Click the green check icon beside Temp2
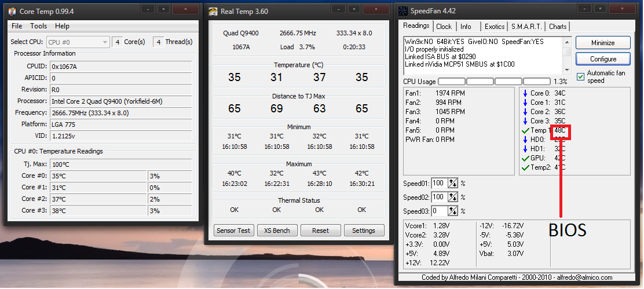The image size is (644, 289). pyautogui.click(x=525, y=168)
